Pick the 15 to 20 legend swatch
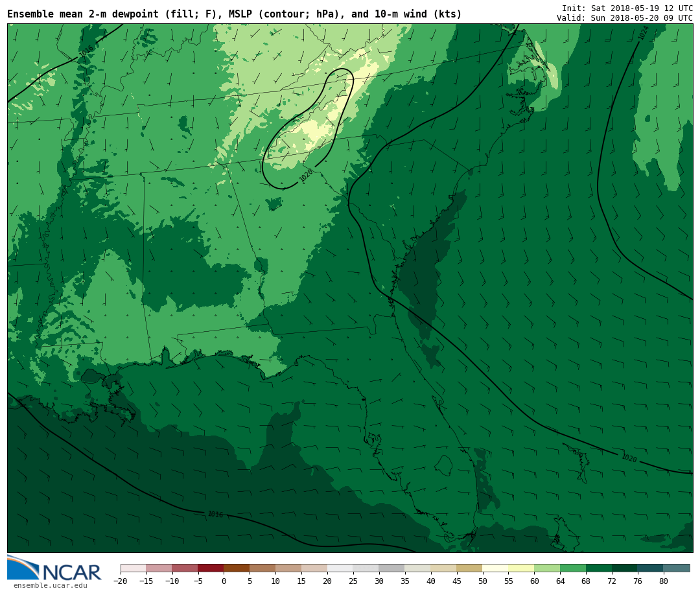The width and height of the screenshot is (700, 593). coord(315,568)
